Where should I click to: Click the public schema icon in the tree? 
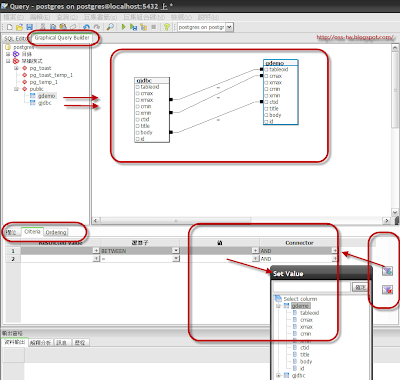[25, 89]
